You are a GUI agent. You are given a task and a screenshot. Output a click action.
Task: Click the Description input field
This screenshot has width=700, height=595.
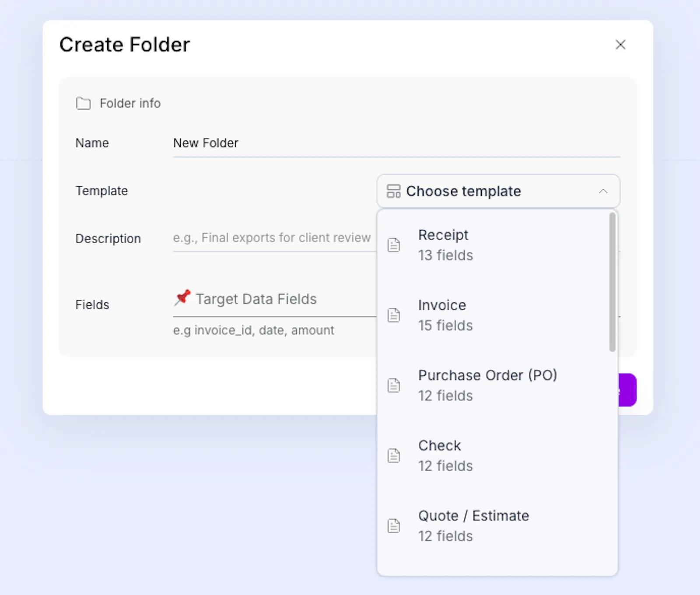274,238
